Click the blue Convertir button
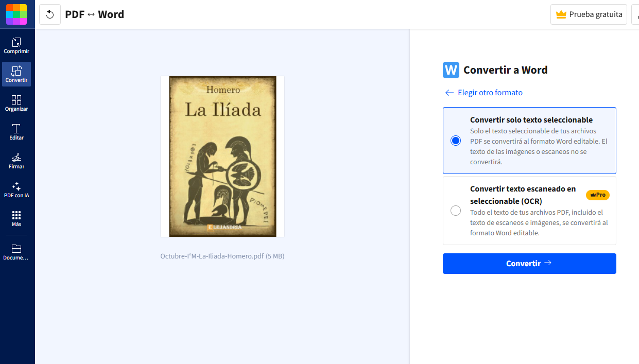The image size is (639, 364). click(529, 264)
